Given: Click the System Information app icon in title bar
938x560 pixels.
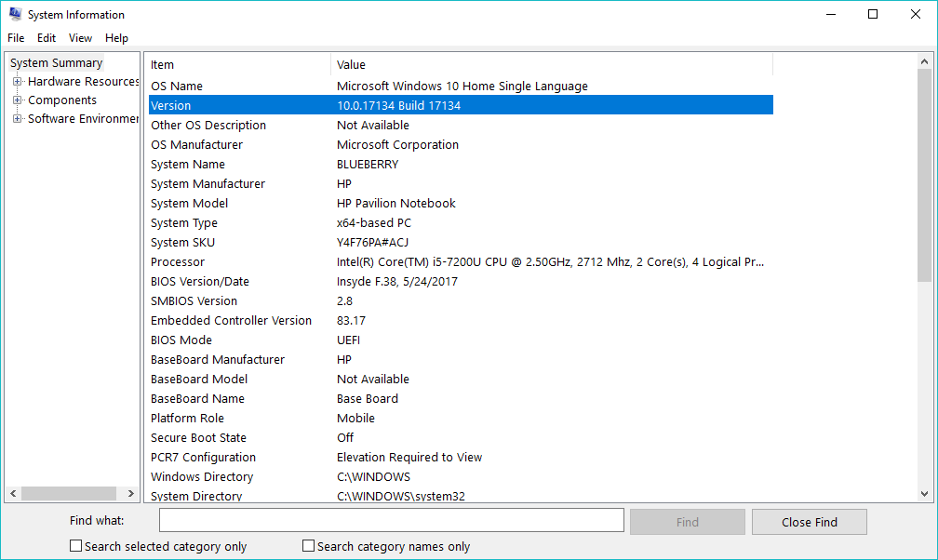Looking at the screenshot, I should [15, 14].
